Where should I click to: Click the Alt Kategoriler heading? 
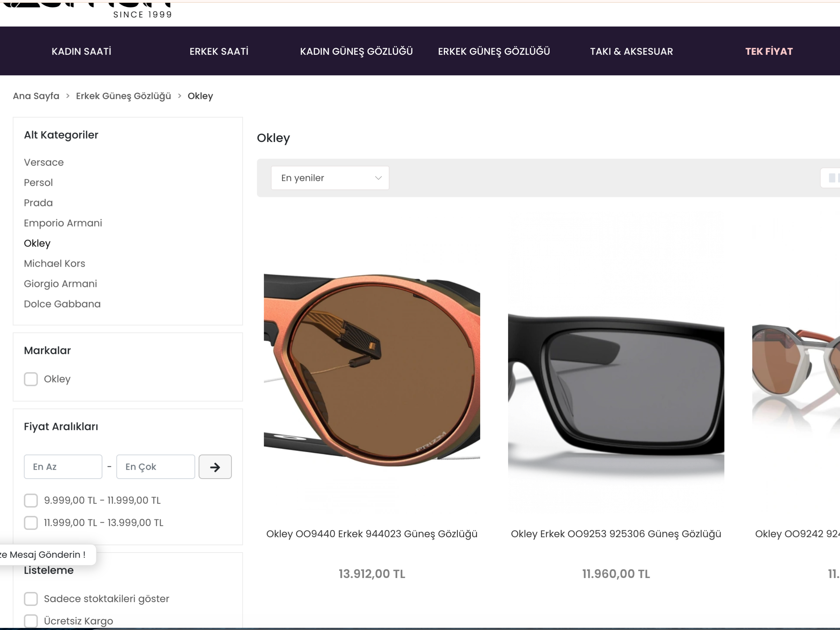pos(61,135)
